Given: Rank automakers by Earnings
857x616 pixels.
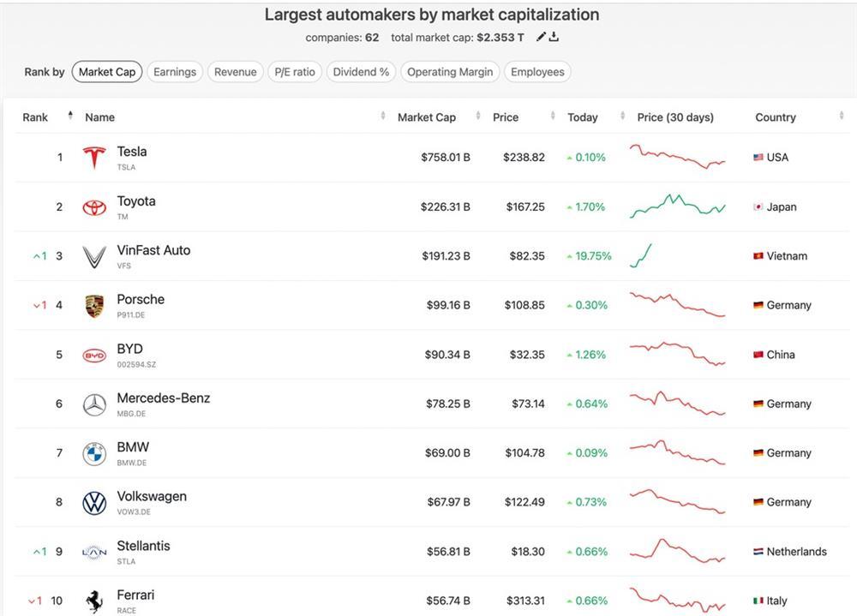Looking at the screenshot, I should point(175,72).
